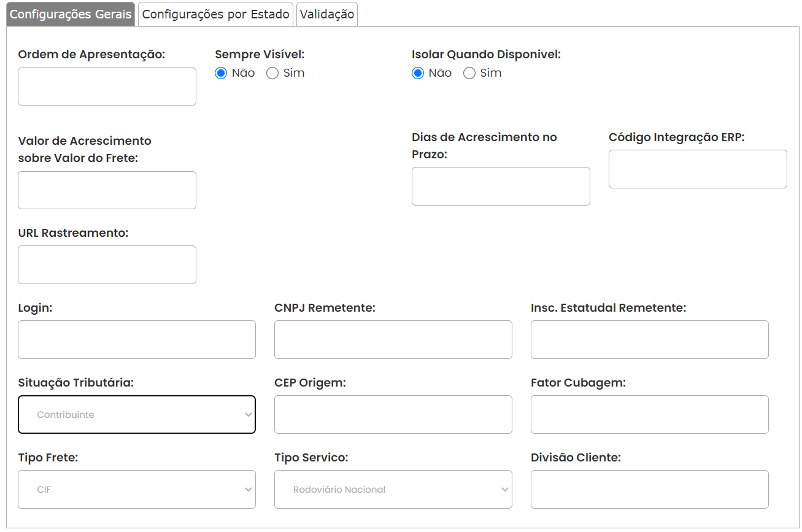802x532 pixels.
Task: Click the 'Ordem de Apresentação:' label
Action: pyautogui.click(x=92, y=54)
